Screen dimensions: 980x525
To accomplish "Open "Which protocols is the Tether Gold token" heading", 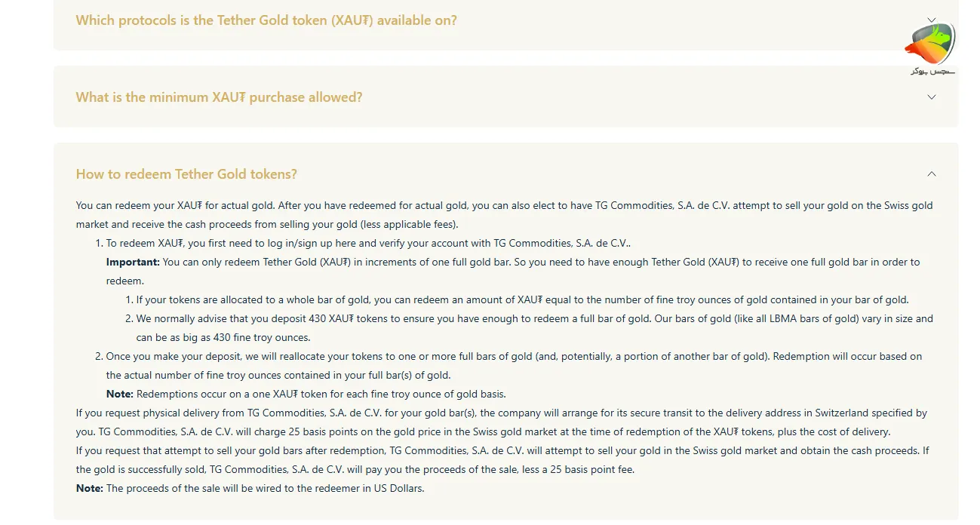I will point(266,20).
